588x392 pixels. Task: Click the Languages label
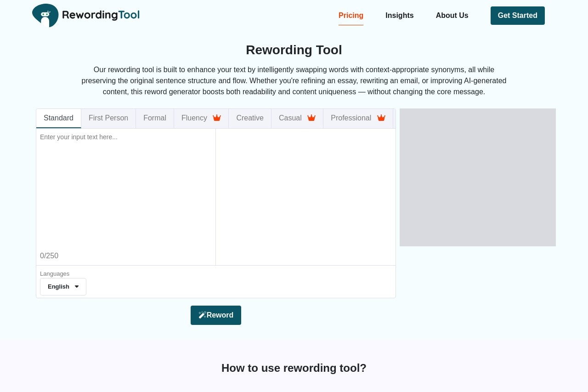(55, 274)
